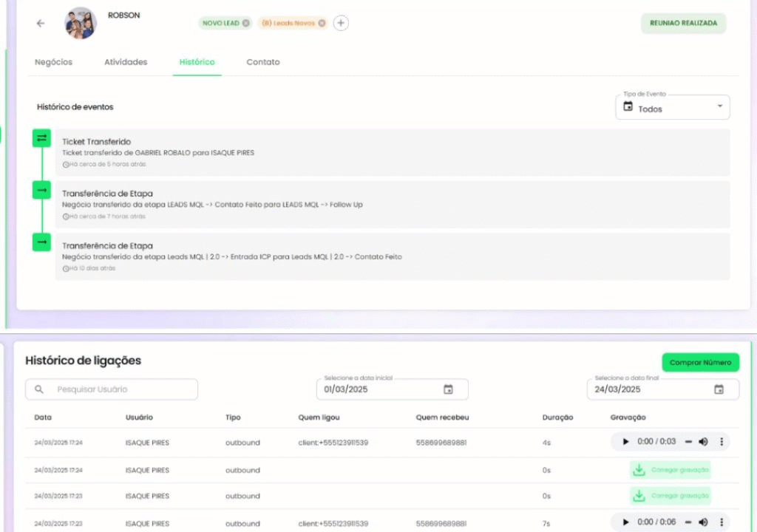Click the 7s duration cell
The width and height of the screenshot is (757, 532).
[546, 523]
